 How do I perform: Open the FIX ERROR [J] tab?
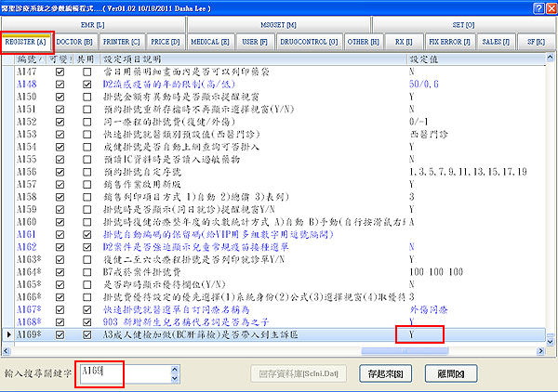click(447, 42)
